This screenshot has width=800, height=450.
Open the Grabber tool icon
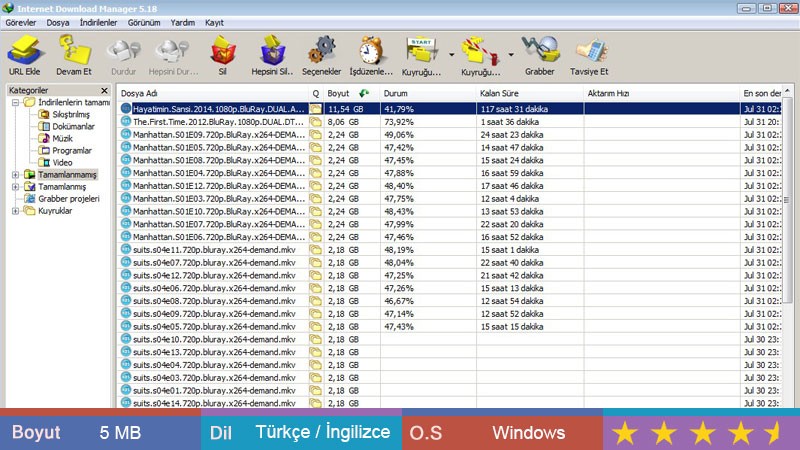tap(540, 51)
